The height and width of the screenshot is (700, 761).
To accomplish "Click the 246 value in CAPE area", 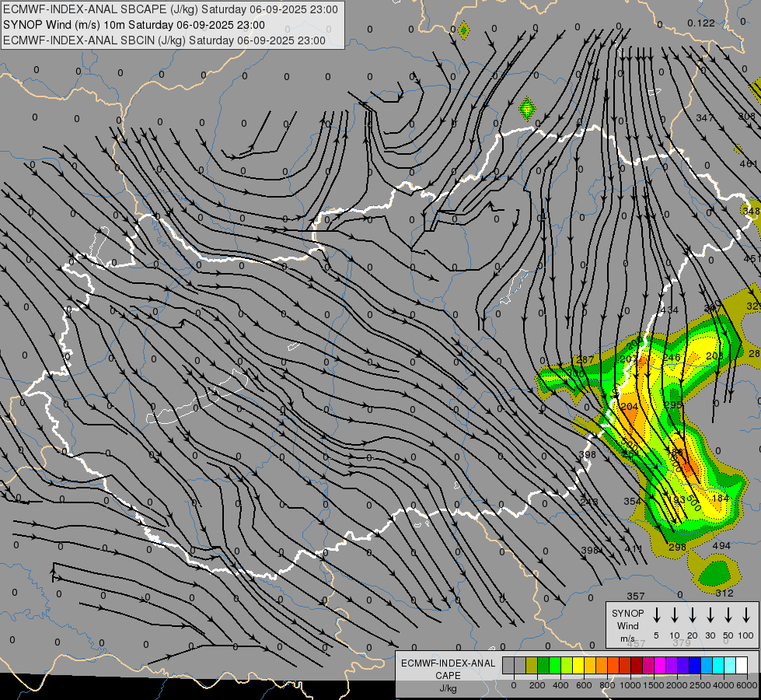I will pos(672,358).
